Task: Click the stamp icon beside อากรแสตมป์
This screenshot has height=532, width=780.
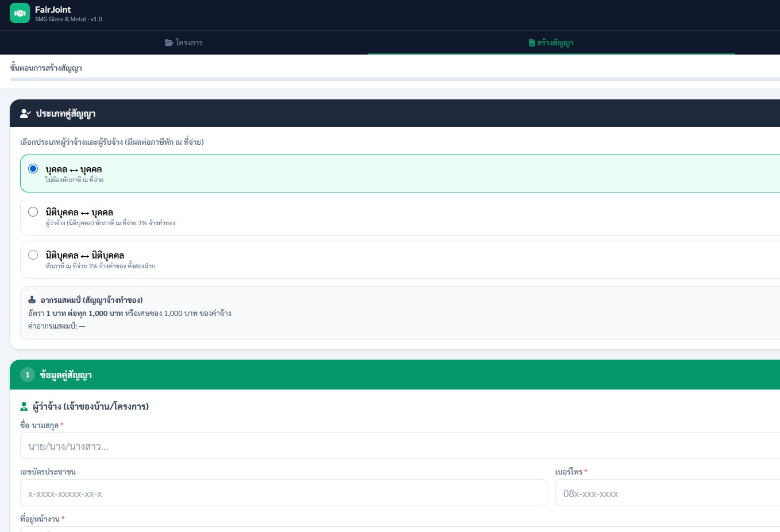Action: (32, 300)
